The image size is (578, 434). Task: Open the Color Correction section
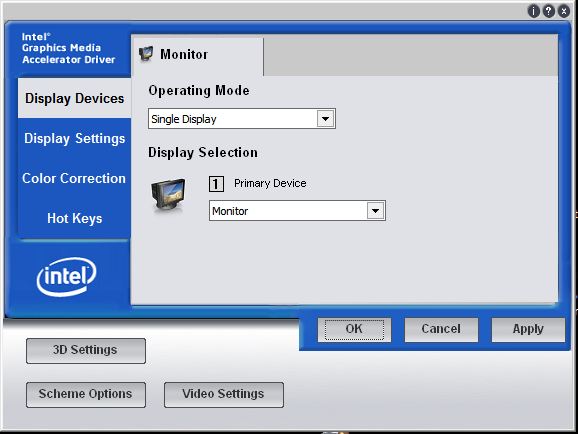74,178
